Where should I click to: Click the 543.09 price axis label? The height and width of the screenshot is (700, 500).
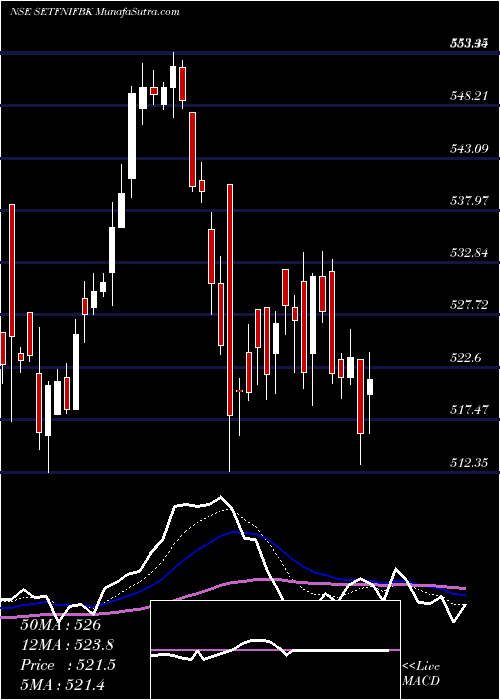click(x=468, y=148)
